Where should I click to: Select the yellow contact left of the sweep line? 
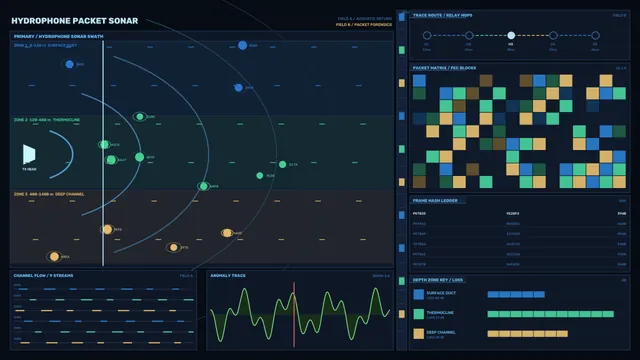click(54, 256)
